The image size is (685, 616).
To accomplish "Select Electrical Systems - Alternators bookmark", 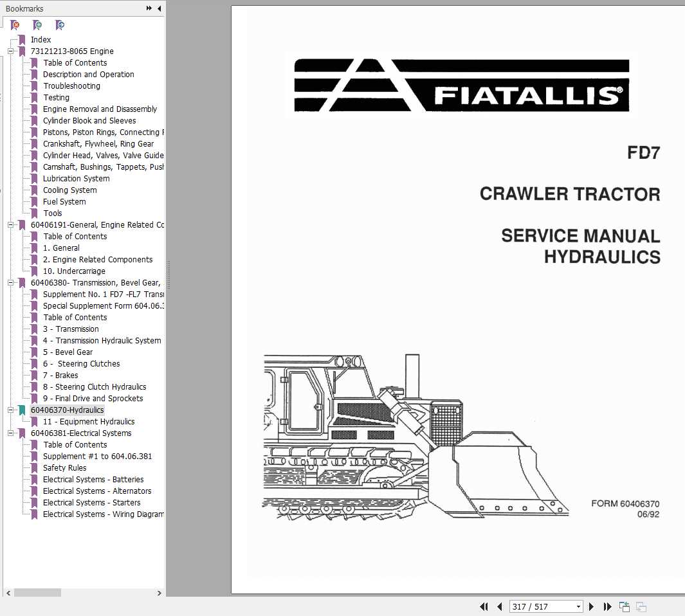I will [97, 491].
